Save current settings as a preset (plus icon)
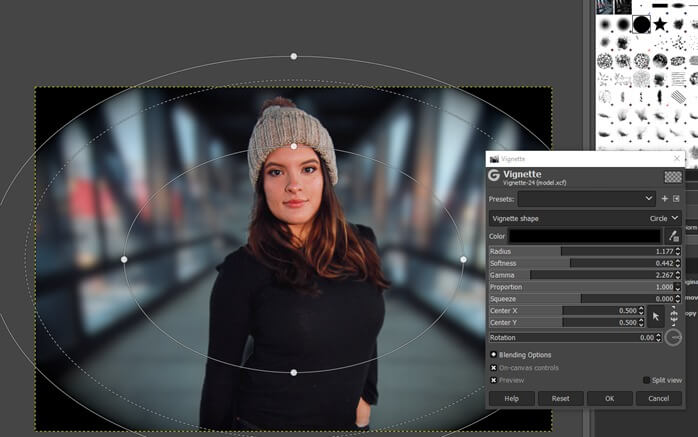Screen dimensions: 698x437 (664, 199)
